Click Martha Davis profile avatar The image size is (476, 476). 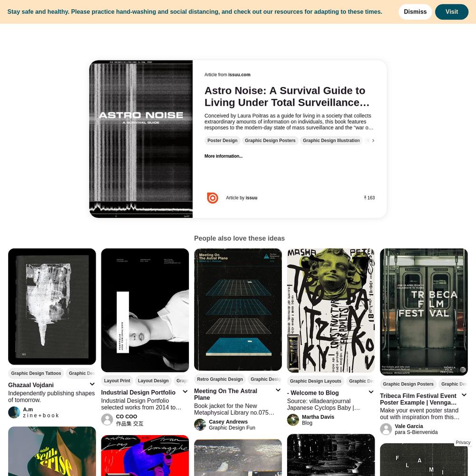click(293, 420)
